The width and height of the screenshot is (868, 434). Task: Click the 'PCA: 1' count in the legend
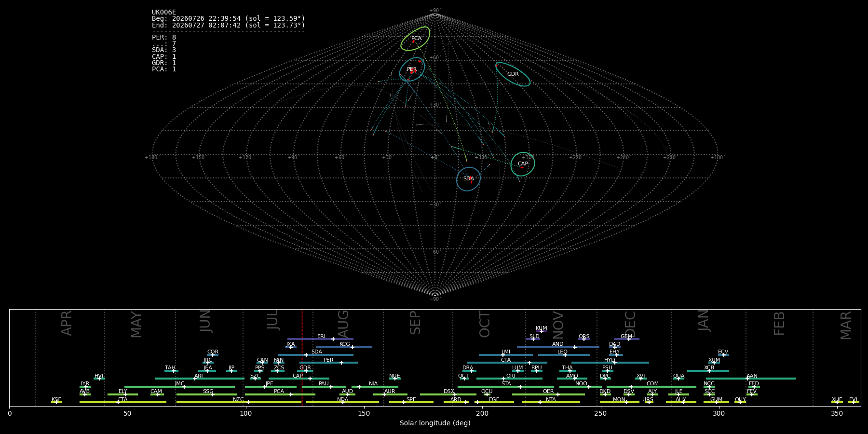tap(164, 69)
